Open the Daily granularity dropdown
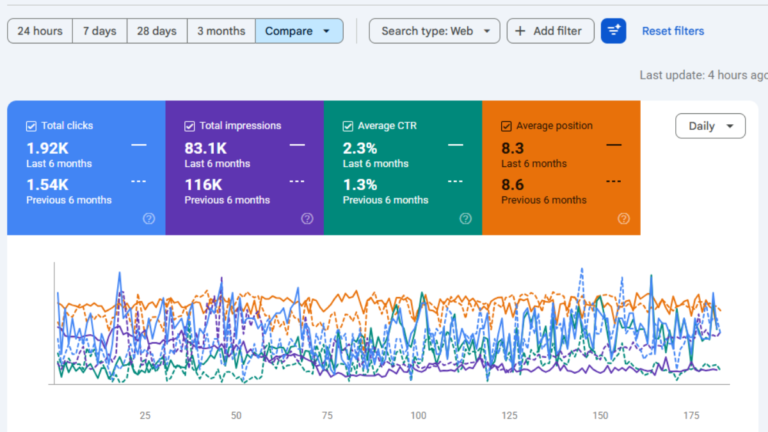 pos(710,126)
